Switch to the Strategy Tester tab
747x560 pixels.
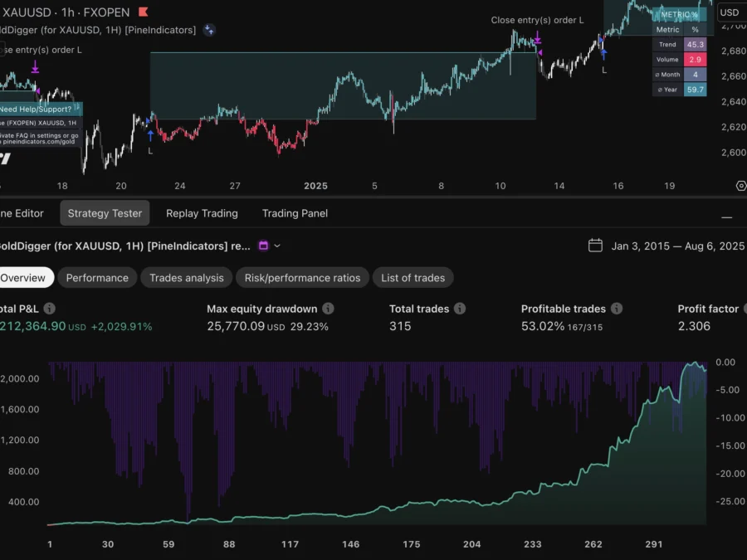(105, 213)
